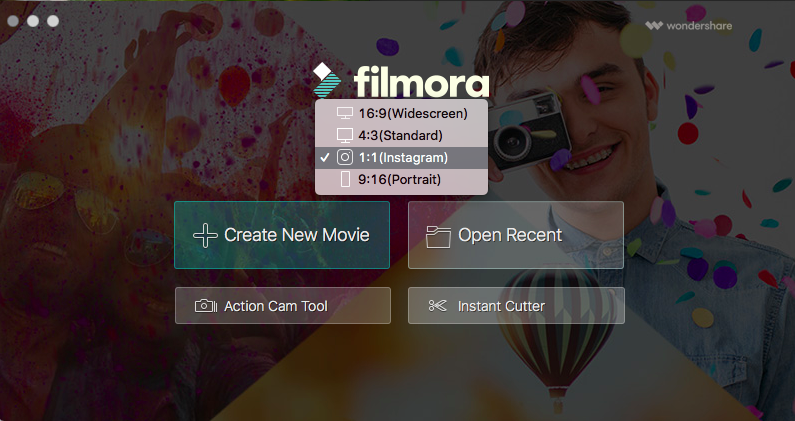Image resolution: width=795 pixels, height=421 pixels.
Task: Open the Instant Cutter tool
Action: 516,305
